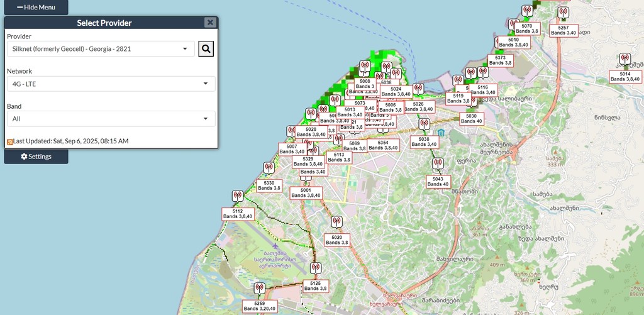
Task: Select the tower marker above label 5330
Action: pyautogui.click(x=269, y=168)
